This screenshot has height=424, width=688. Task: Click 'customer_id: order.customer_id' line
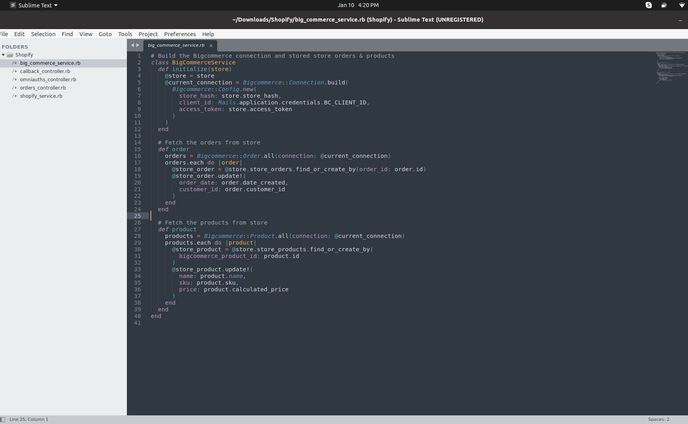click(232, 189)
